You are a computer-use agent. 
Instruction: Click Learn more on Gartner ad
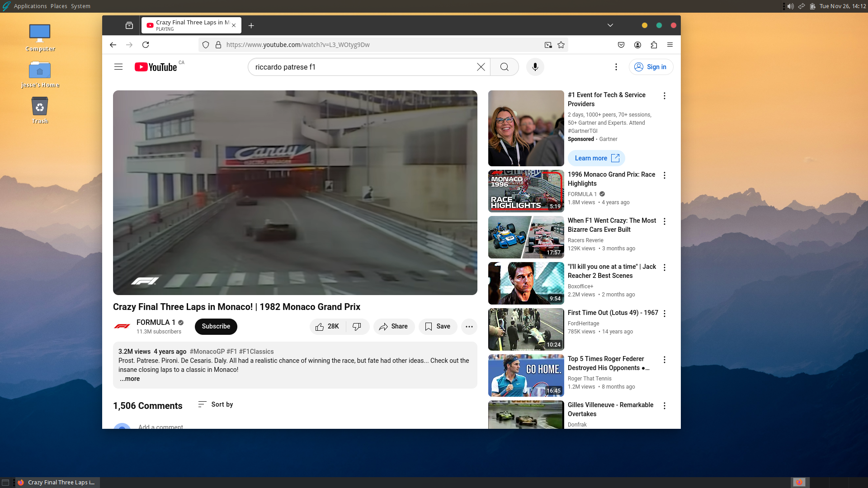(596, 158)
